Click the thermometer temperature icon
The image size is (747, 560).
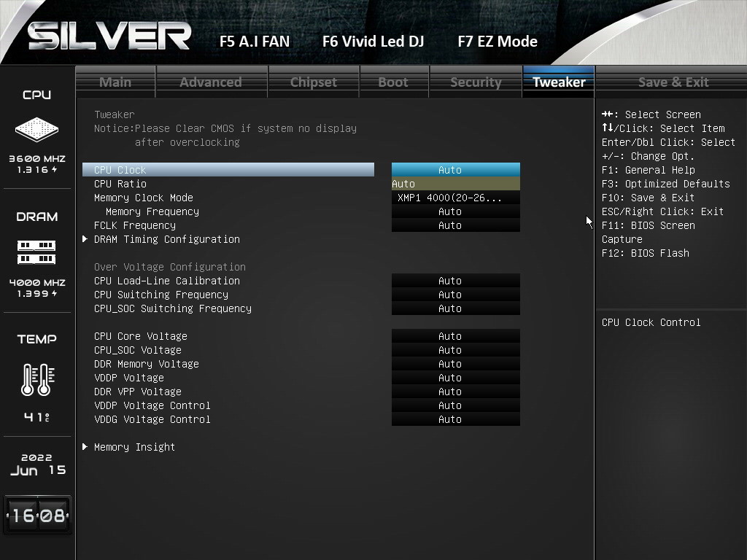(x=36, y=379)
